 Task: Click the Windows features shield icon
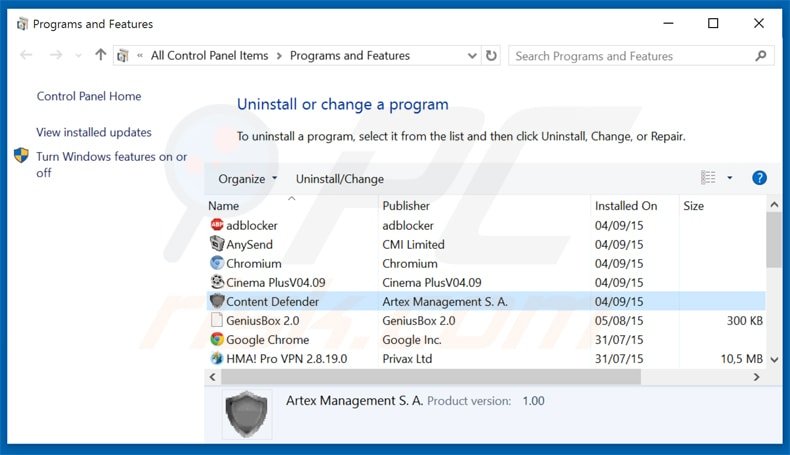click(x=21, y=156)
